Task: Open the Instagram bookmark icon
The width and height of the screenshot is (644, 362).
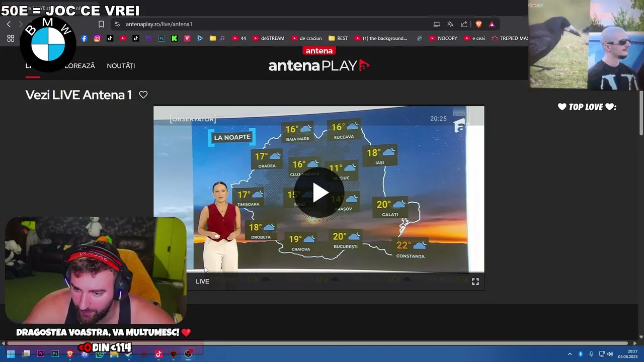Action: (97, 38)
